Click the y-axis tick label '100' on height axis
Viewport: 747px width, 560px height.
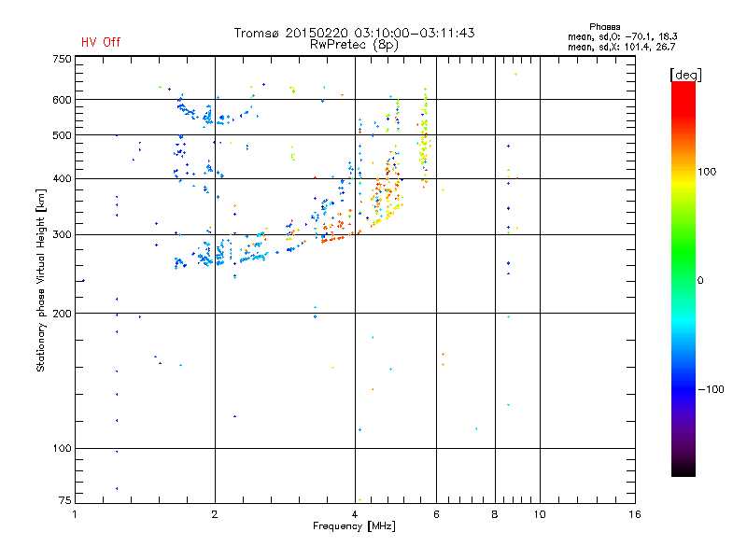[x=62, y=448]
